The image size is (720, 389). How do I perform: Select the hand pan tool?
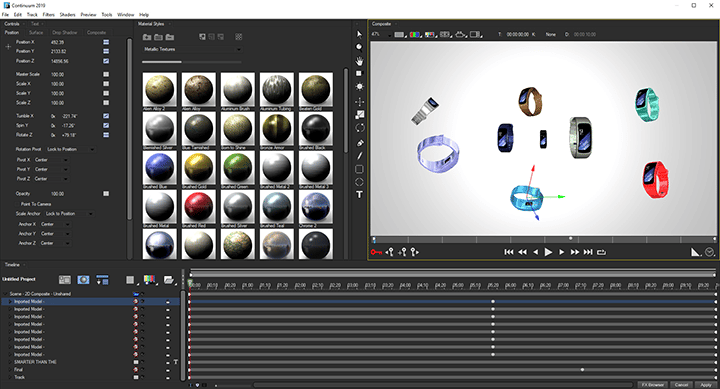(x=359, y=61)
